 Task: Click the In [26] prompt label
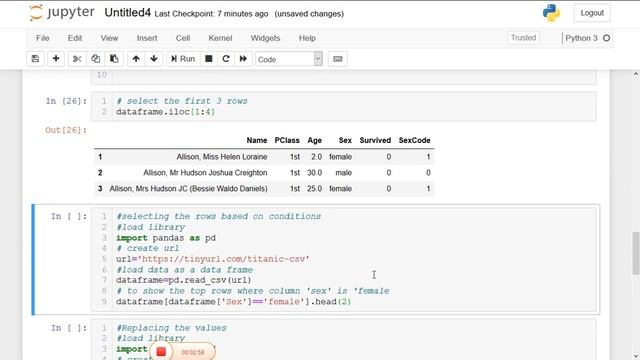tap(66, 101)
